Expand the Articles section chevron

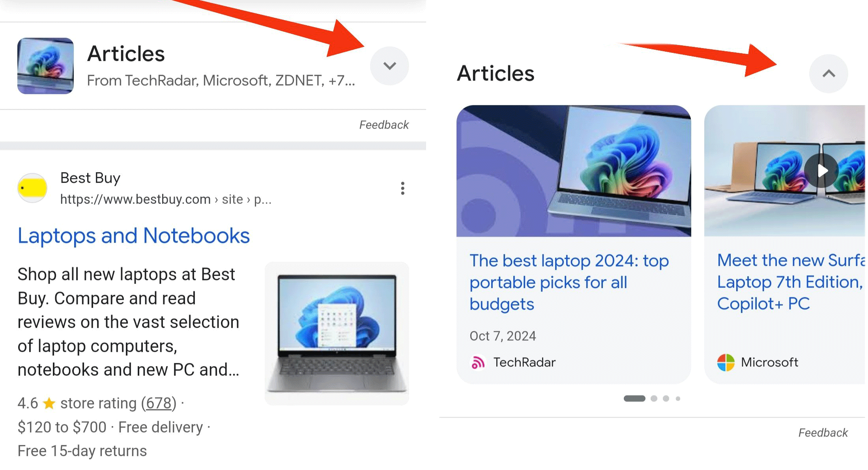(x=390, y=65)
